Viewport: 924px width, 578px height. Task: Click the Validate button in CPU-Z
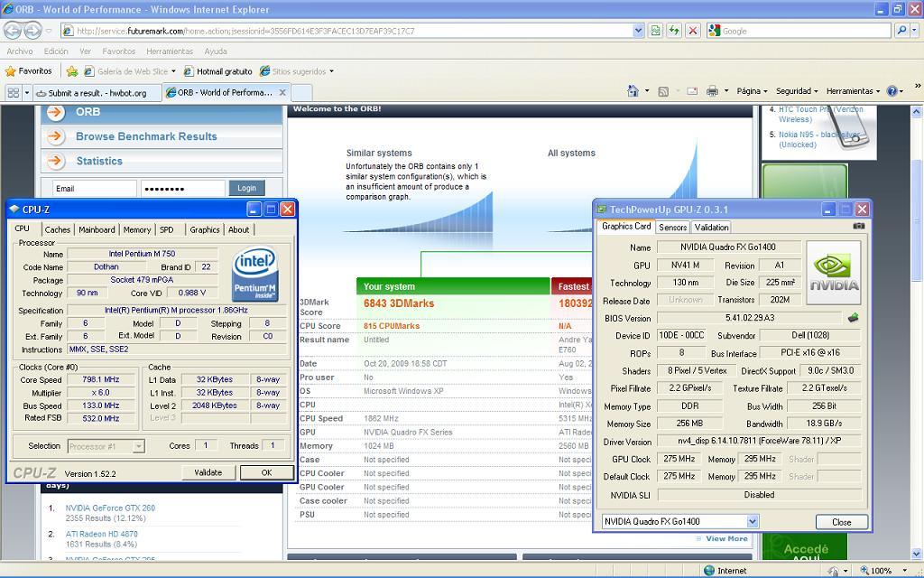(208, 472)
